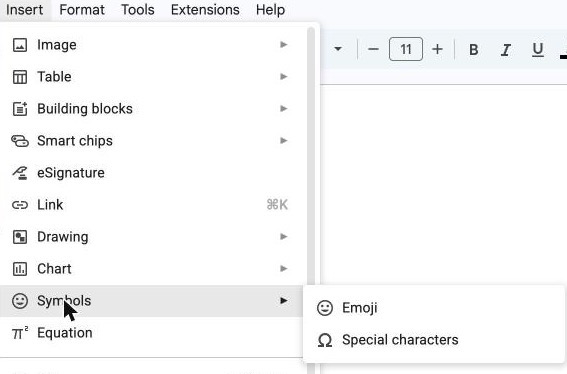This screenshot has width=567, height=374.
Task: Click the Image icon in Insert menu
Action: 20,45
